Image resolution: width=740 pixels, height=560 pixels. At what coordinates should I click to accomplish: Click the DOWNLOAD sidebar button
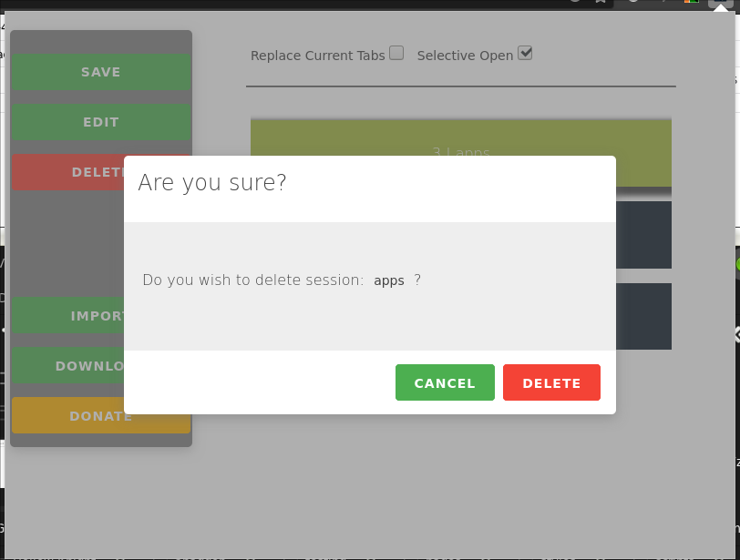tap(68, 365)
